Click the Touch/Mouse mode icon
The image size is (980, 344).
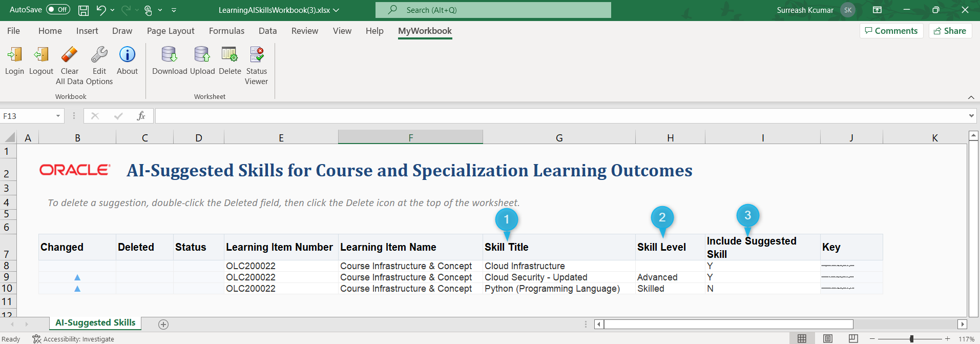coord(148,10)
